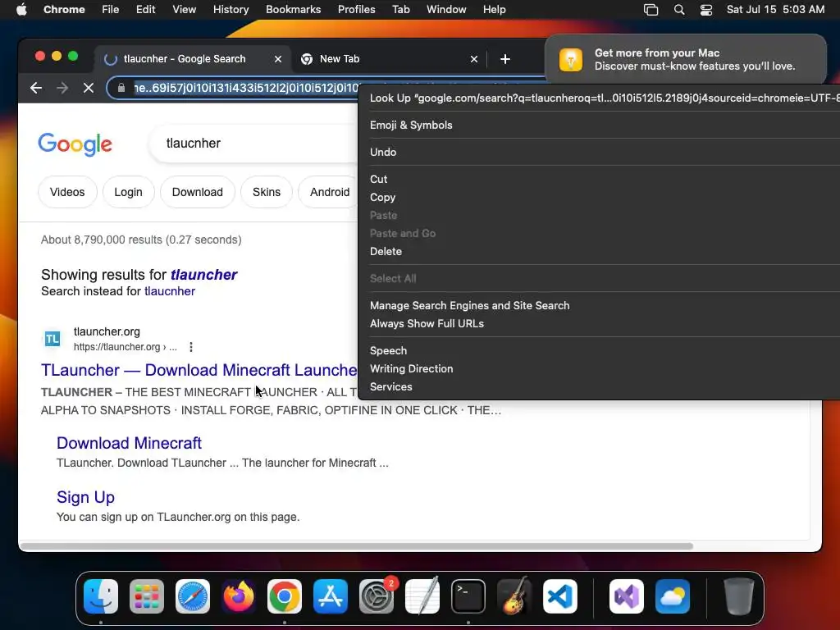Open the History menu

pos(231,10)
